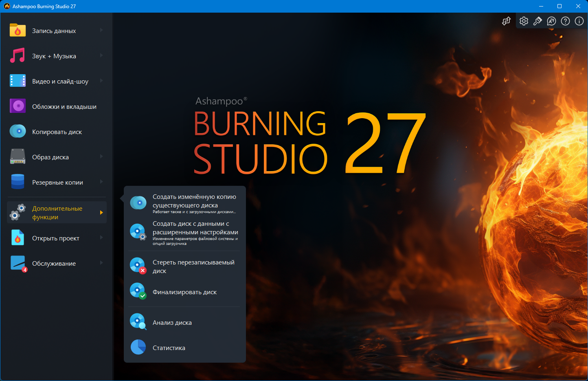
Task: Click the disc-with-gear icon for расширенными настройками
Action: click(x=138, y=231)
